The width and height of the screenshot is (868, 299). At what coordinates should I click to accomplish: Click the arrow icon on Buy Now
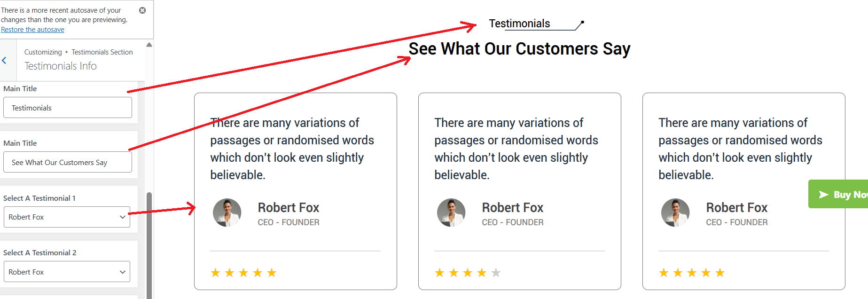point(823,194)
